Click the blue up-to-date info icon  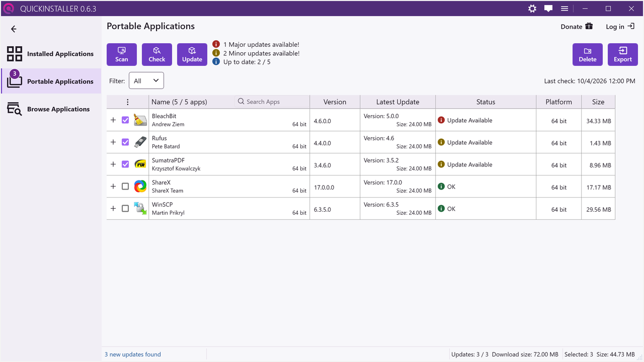click(216, 61)
